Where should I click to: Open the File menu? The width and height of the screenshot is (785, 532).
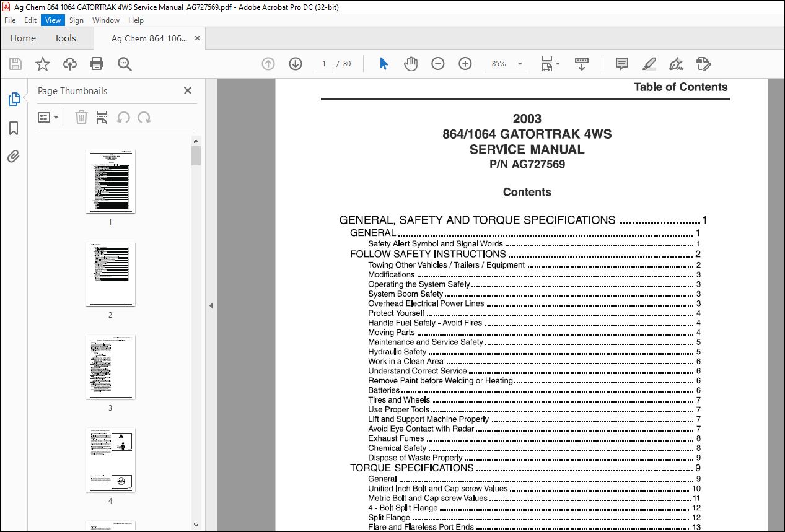pos(10,20)
